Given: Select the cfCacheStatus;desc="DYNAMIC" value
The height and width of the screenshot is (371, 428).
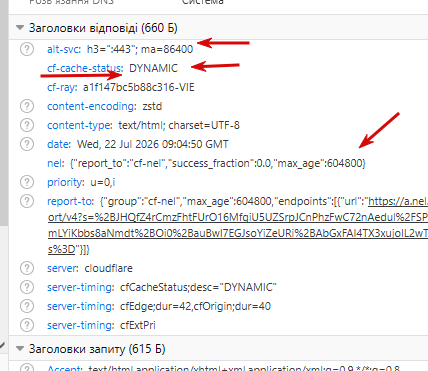Looking at the screenshot, I should pyautogui.click(x=198, y=287).
